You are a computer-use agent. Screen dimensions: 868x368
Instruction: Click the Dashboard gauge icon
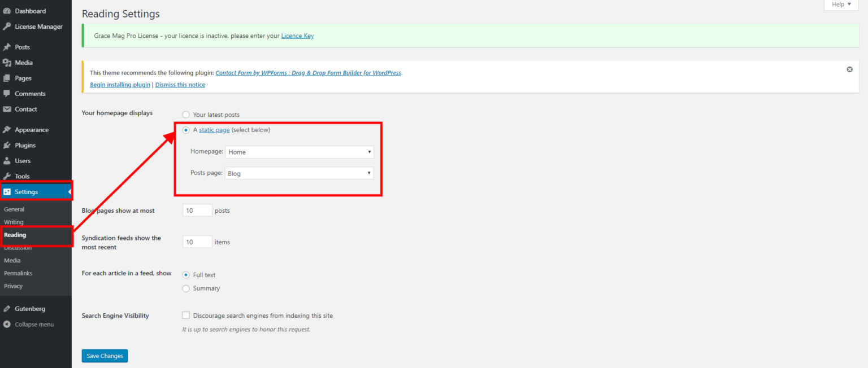(x=7, y=11)
